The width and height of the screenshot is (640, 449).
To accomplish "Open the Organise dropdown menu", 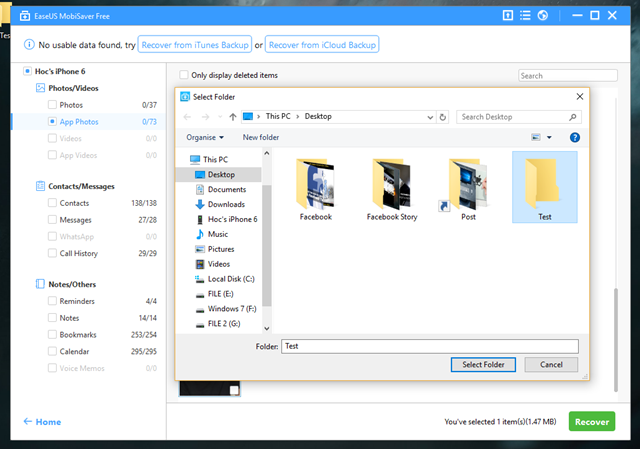I will (205, 137).
